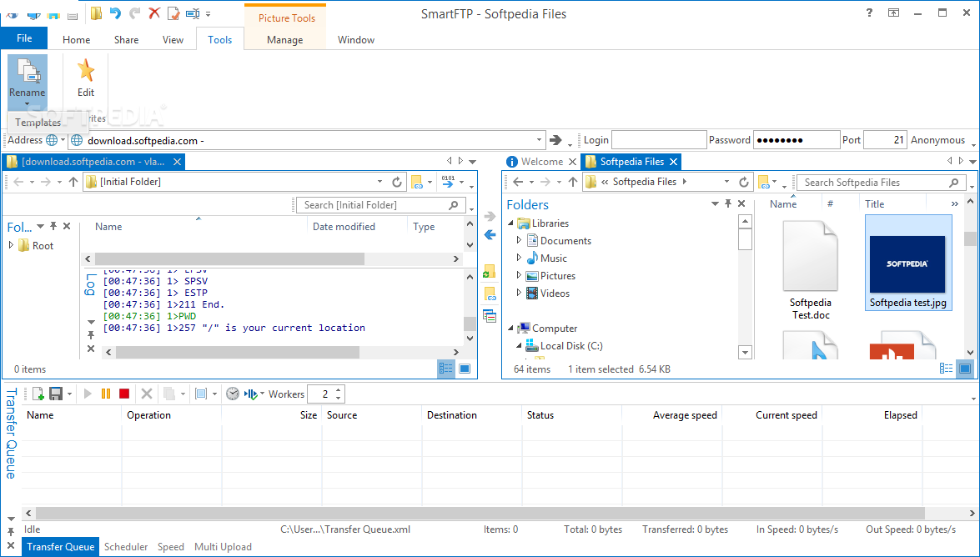
Task: Add new item to Transfer Queue
Action: (x=38, y=394)
